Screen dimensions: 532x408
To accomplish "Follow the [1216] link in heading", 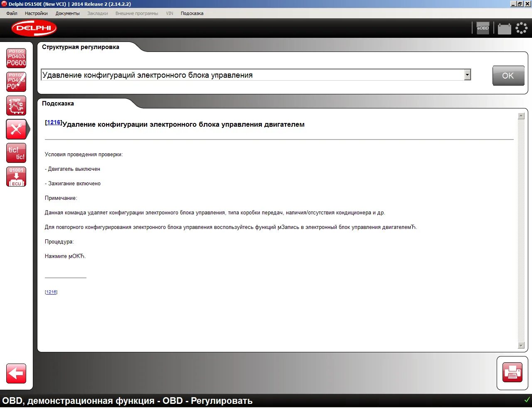I will pos(54,122).
